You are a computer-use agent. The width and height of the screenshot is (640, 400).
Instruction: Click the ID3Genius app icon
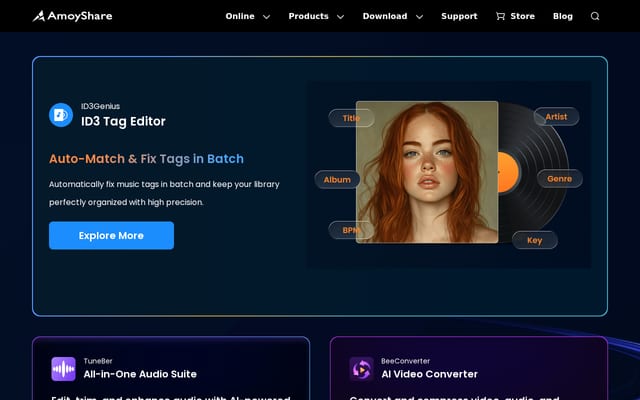[61, 115]
